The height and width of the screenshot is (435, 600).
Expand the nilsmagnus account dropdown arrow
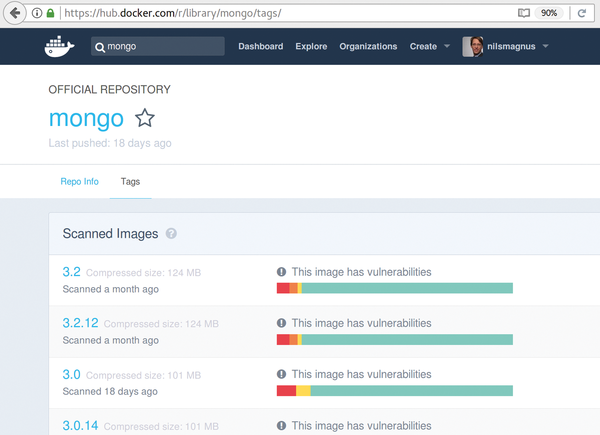click(x=546, y=46)
